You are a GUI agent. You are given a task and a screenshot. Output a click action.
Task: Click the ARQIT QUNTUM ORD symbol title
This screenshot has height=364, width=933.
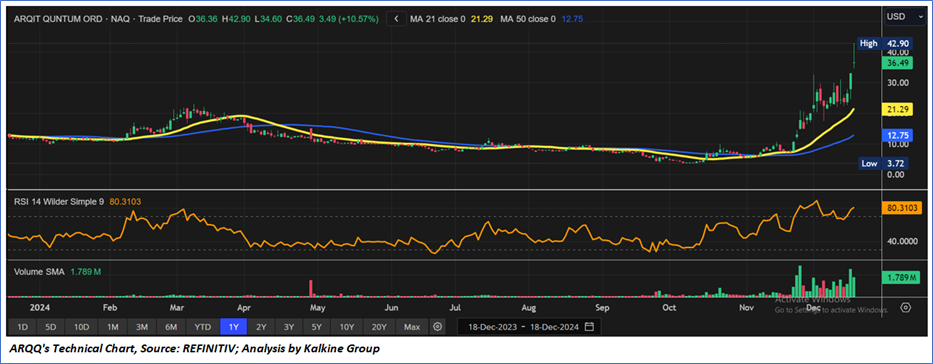(57, 19)
